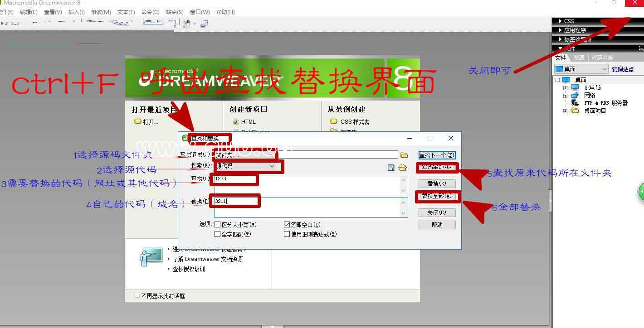Image resolution: width=644 pixels, height=328 pixels.
Task: Select FTP & RDS 服务器 entry
Action: pyautogui.click(x=606, y=103)
